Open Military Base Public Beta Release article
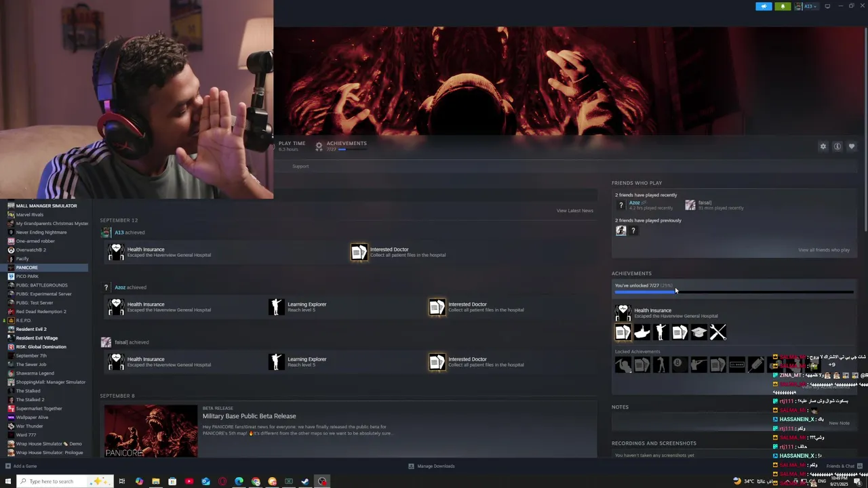 (x=249, y=416)
